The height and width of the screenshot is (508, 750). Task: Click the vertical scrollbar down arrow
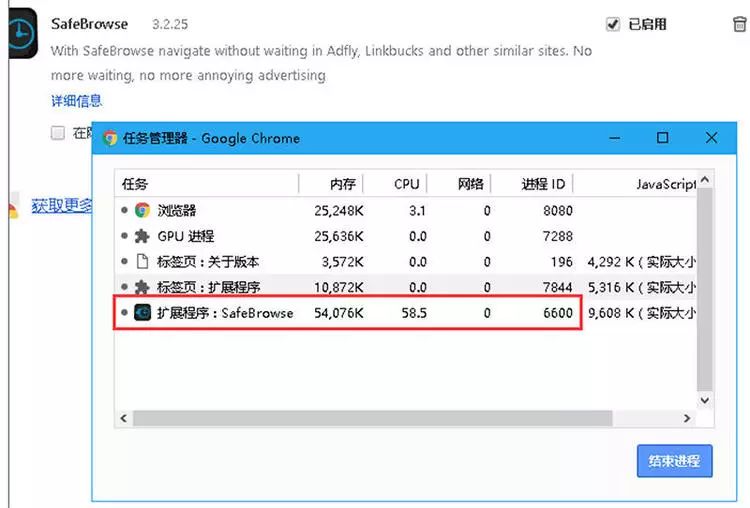(x=705, y=400)
